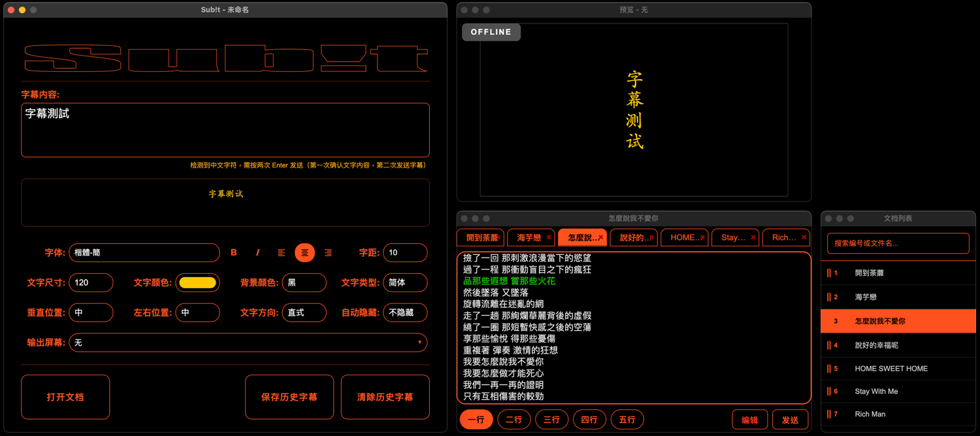Open the 文字方向 text direction dropdown

click(x=304, y=313)
